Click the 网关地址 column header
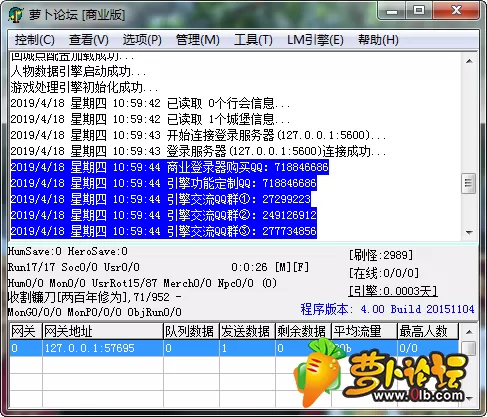Viewport: 487px width, 417px height. [x=103, y=331]
